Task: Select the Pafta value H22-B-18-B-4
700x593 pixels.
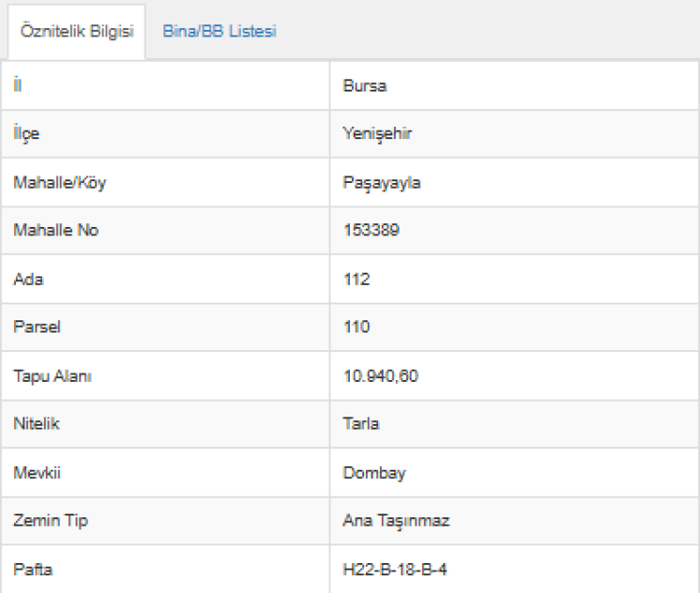Action: (x=395, y=569)
